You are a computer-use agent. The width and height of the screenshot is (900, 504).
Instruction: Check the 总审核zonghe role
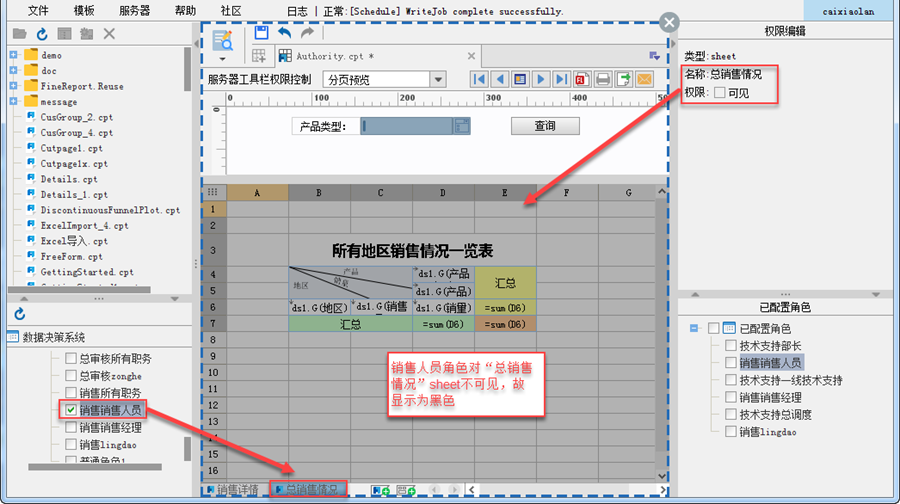click(x=71, y=375)
